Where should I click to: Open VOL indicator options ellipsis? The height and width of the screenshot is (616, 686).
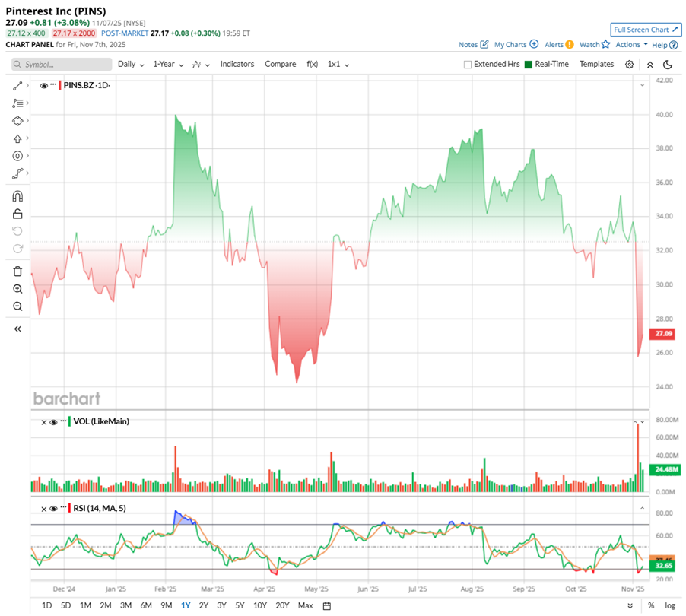(x=63, y=421)
